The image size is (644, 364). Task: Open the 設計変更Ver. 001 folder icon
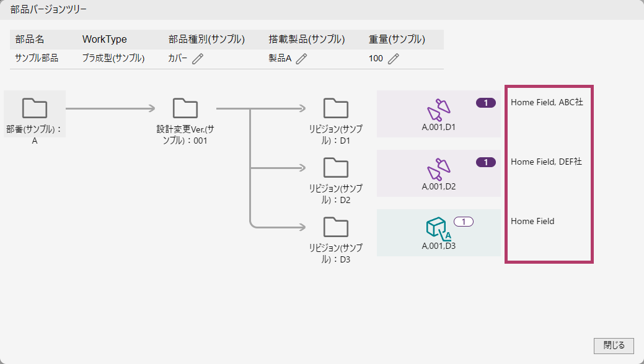click(185, 108)
